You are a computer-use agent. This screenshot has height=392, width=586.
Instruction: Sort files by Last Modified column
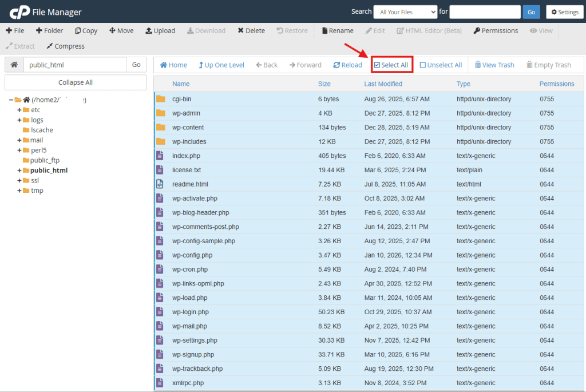click(382, 84)
